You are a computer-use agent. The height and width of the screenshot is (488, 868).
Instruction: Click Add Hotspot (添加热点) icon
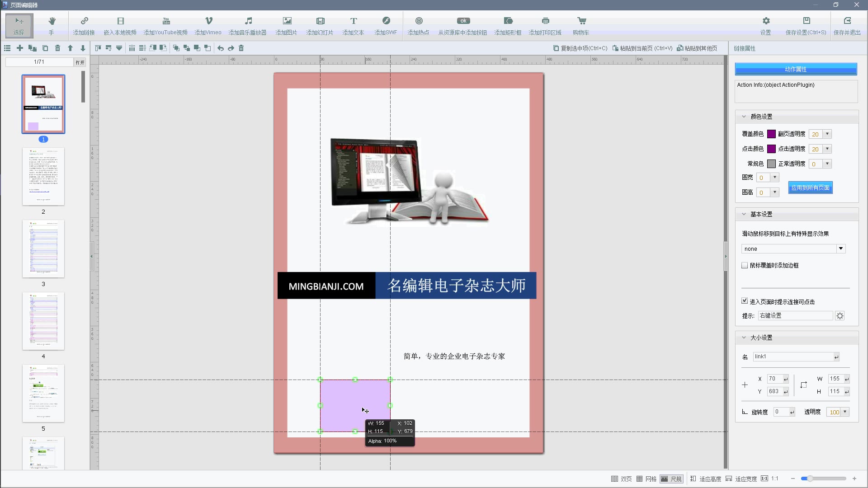419,25
